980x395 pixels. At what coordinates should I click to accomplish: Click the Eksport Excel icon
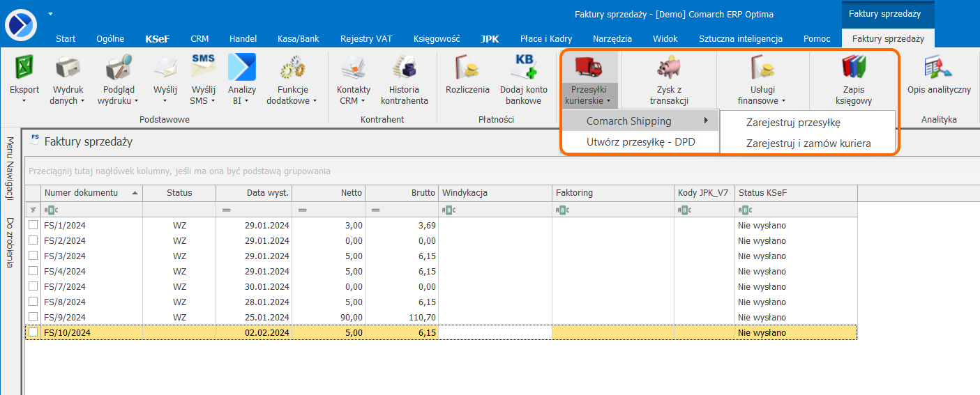pos(24,67)
